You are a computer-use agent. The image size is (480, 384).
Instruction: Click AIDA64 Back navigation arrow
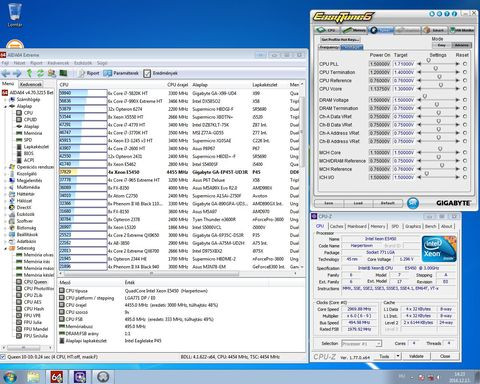6,73
